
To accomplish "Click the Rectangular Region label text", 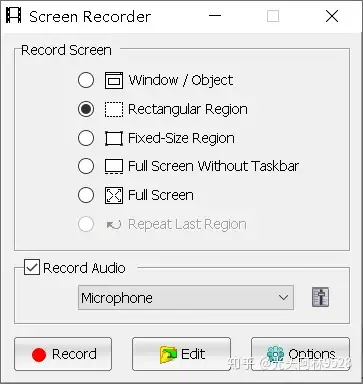I will tap(188, 109).
